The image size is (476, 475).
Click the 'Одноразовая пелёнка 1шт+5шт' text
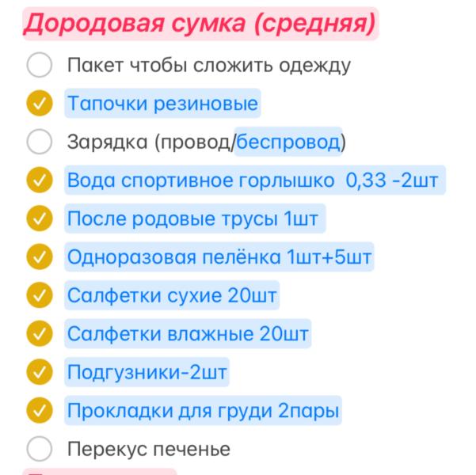tap(219, 257)
